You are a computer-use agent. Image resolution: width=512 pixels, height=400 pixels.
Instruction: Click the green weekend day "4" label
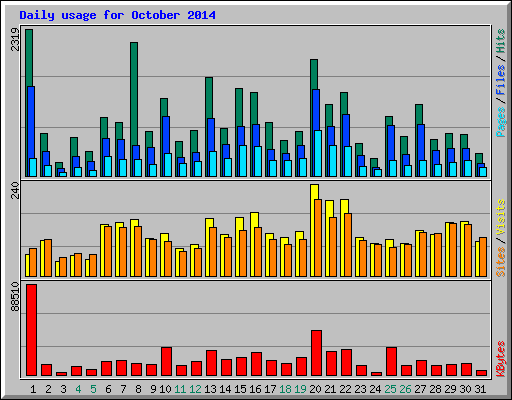pos(78,389)
